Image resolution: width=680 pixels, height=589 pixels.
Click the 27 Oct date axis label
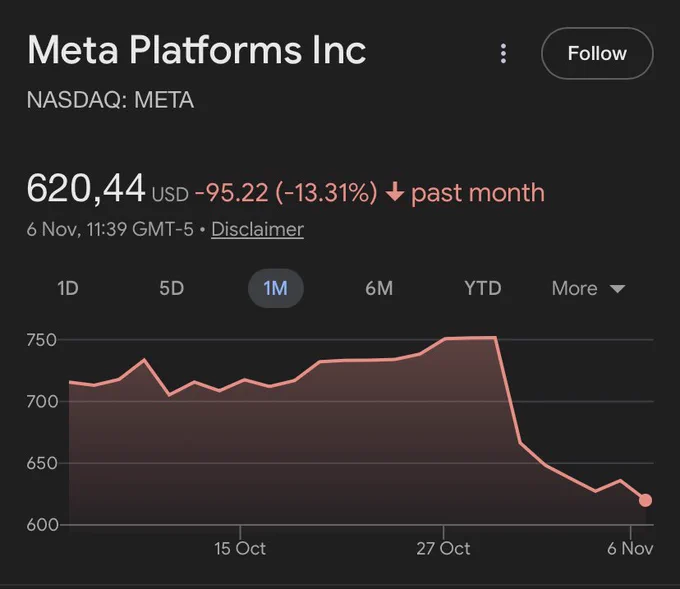pyautogui.click(x=443, y=549)
